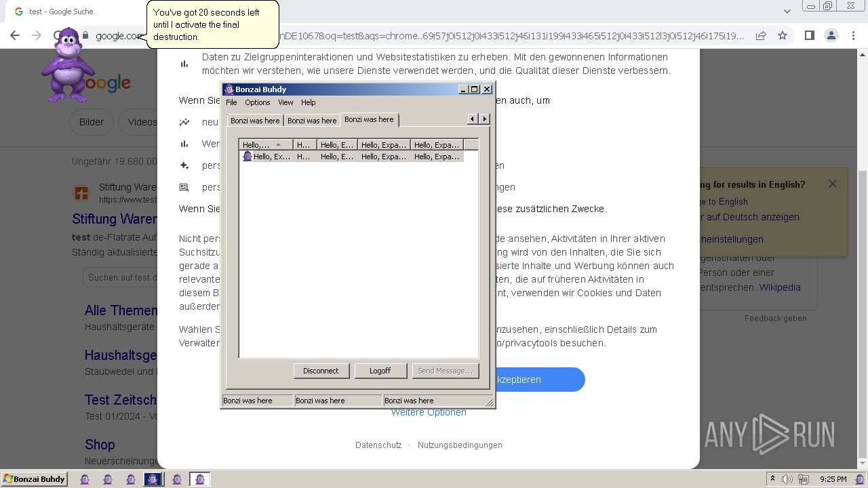
Task: Go forward in Chrome
Action: click(x=37, y=36)
